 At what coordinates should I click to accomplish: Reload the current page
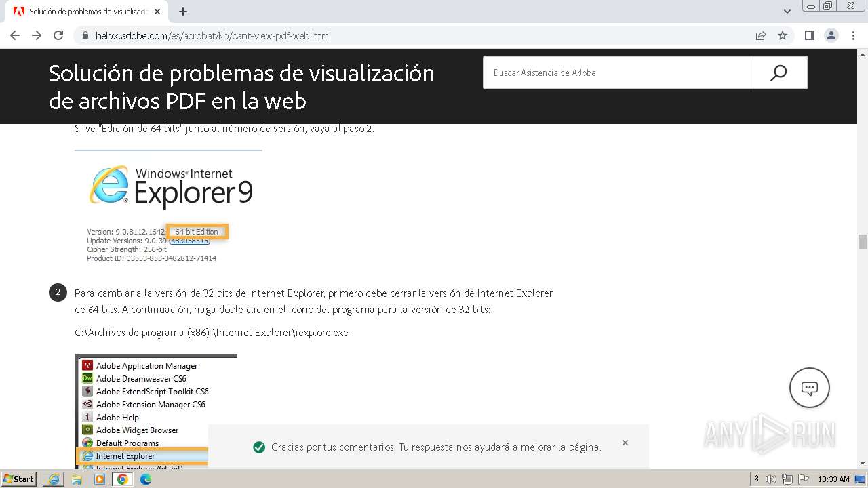(58, 35)
